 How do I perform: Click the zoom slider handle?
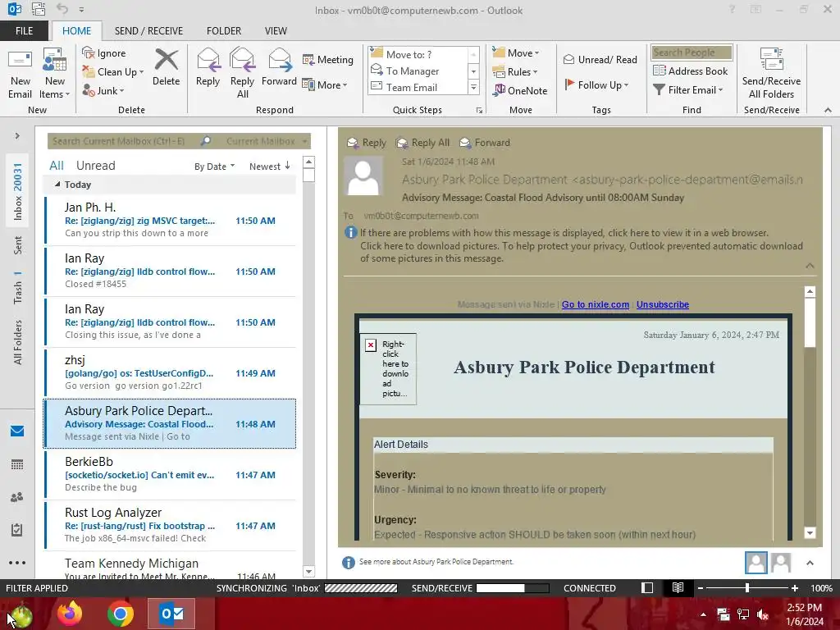(746, 587)
